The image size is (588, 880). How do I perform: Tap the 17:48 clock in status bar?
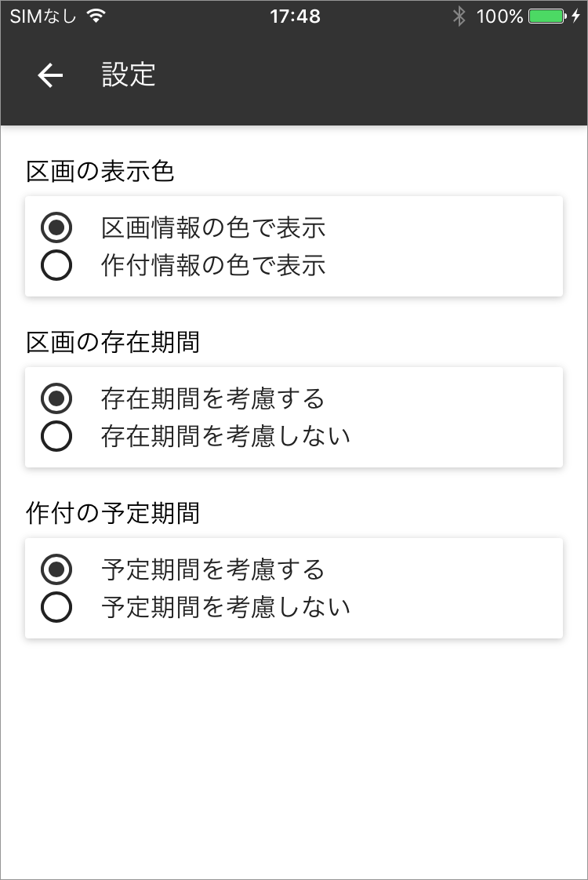tap(295, 16)
